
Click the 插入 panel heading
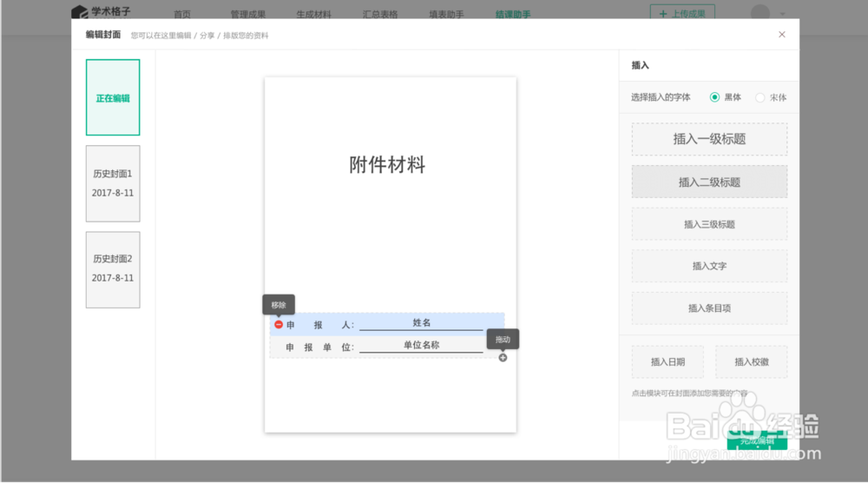[x=640, y=65]
